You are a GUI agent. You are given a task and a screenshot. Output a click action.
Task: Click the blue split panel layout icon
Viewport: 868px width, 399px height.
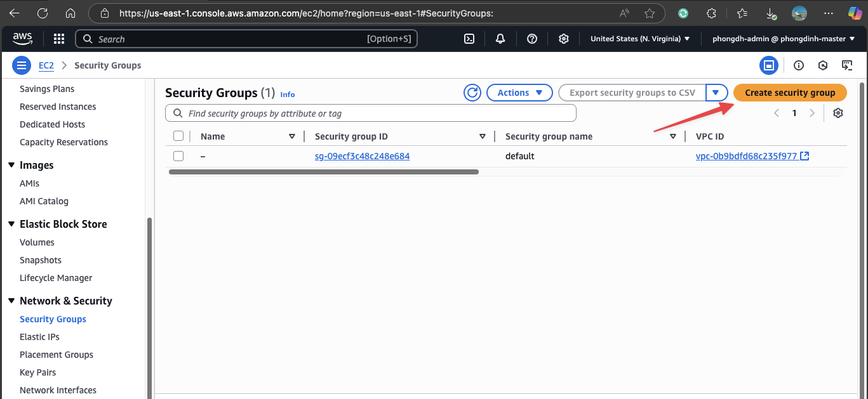pos(769,65)
